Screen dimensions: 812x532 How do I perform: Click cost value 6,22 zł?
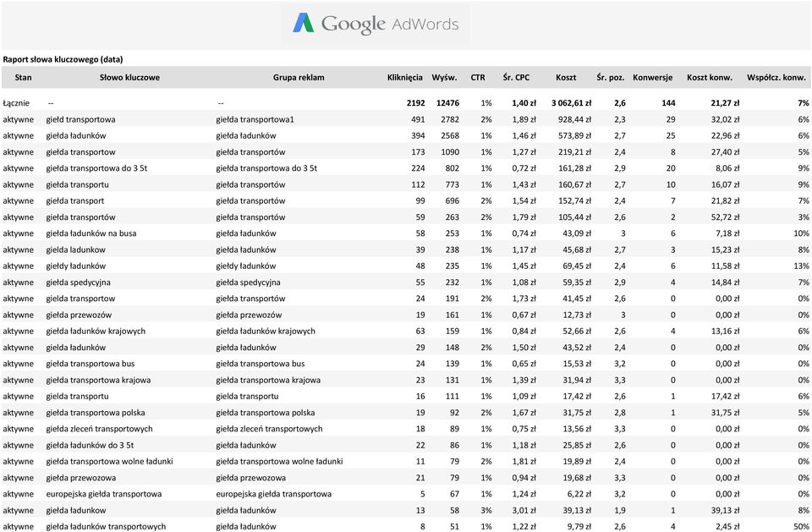pyautogui.click(x=579, y=494)
